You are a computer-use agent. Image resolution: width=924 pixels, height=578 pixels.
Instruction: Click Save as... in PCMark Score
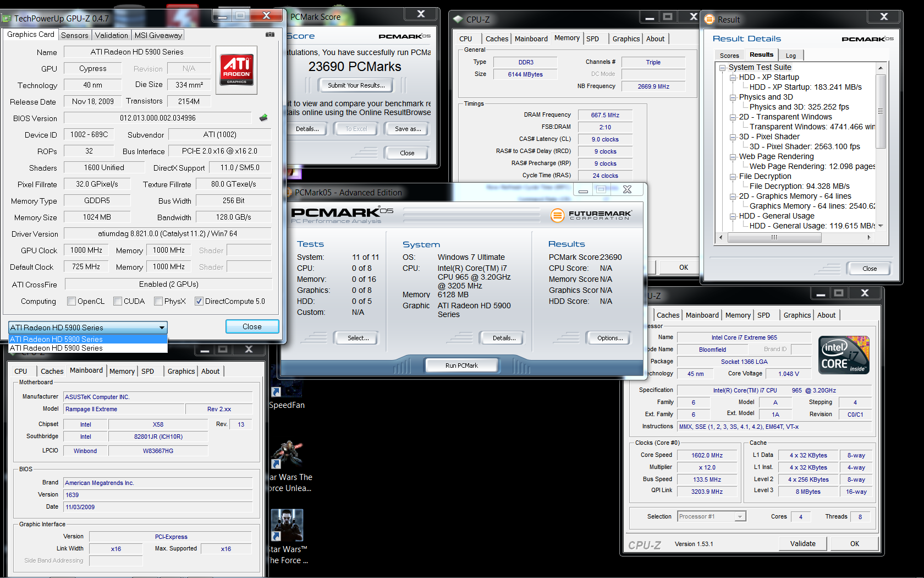[408, 129]
